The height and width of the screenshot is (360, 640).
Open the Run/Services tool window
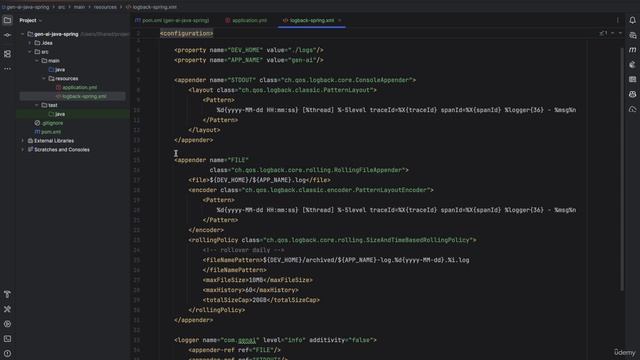pyautogui.click(x=7, y=324)
